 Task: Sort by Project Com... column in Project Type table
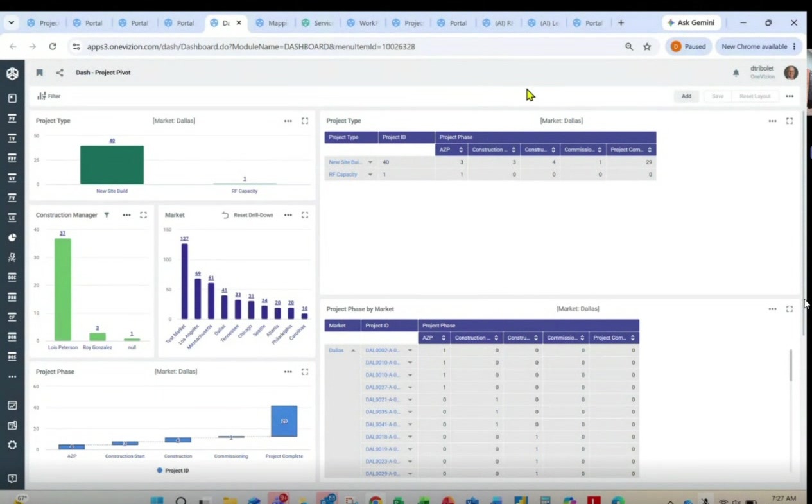(650, 150)
